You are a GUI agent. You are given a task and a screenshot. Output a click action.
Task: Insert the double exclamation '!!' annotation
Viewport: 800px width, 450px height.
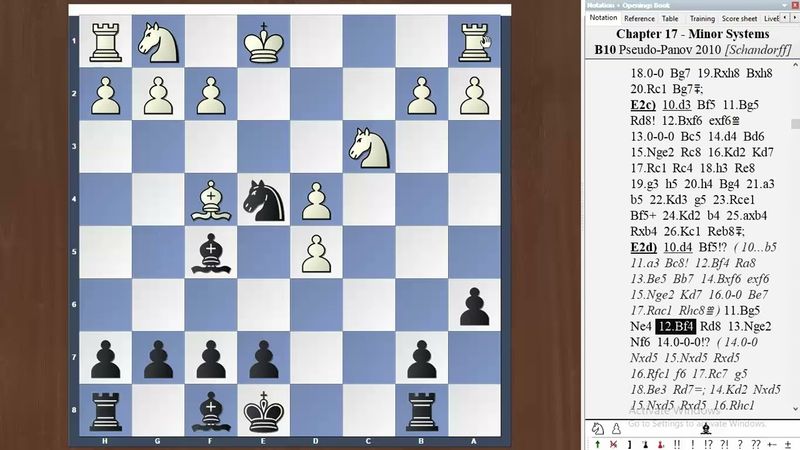(677, 444)
